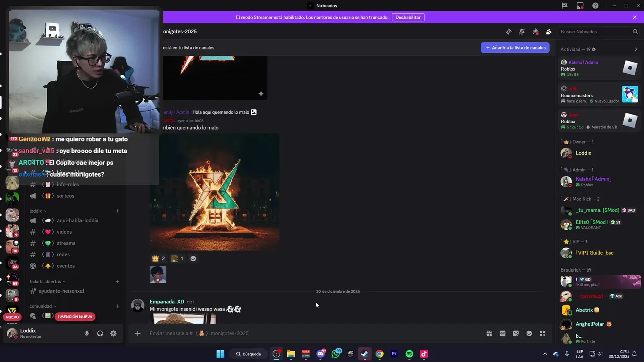Open Windows Start menu
The height and width of the screenshot is (362, 644).
point(220,354)
